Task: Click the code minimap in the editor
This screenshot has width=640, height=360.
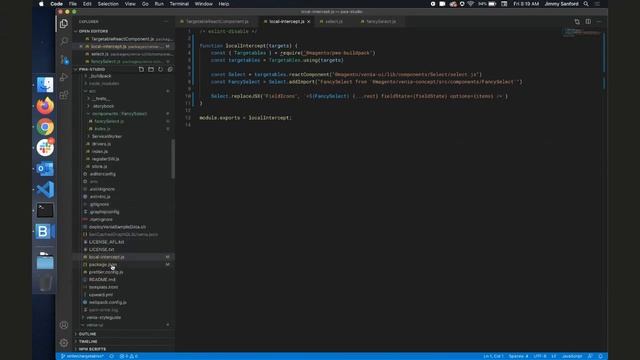Action: point(582,33)
